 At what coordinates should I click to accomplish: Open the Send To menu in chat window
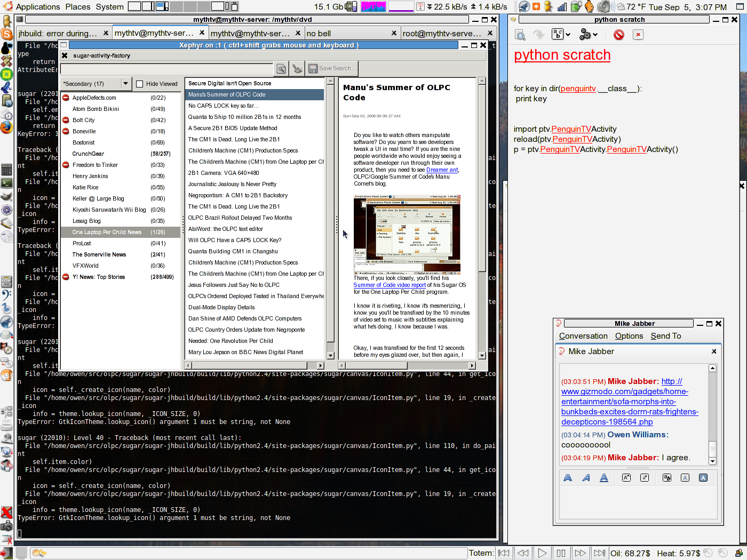point(666,336)
